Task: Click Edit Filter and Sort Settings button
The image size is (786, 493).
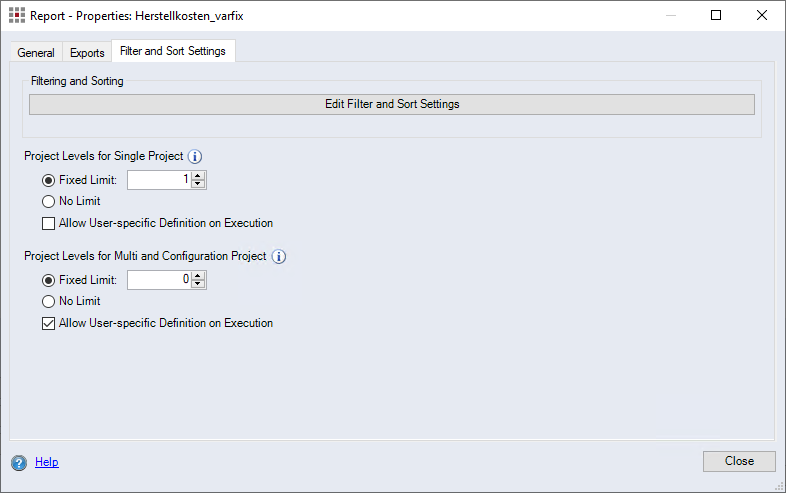Action: coord(391,104)
